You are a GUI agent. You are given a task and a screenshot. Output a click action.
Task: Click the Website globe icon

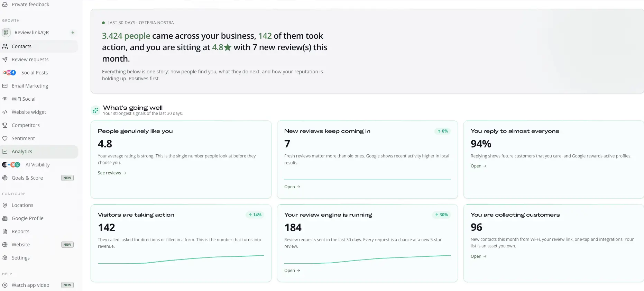coord(5,245)
